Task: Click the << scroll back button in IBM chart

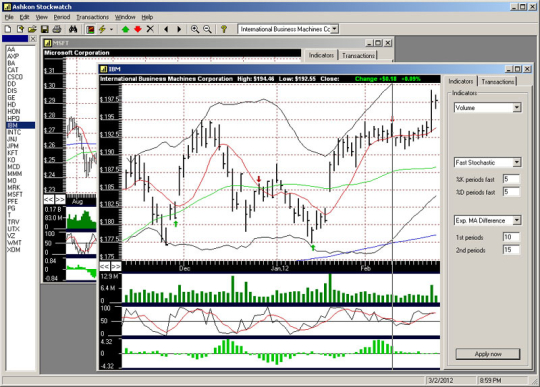Action: pos(105,266)
